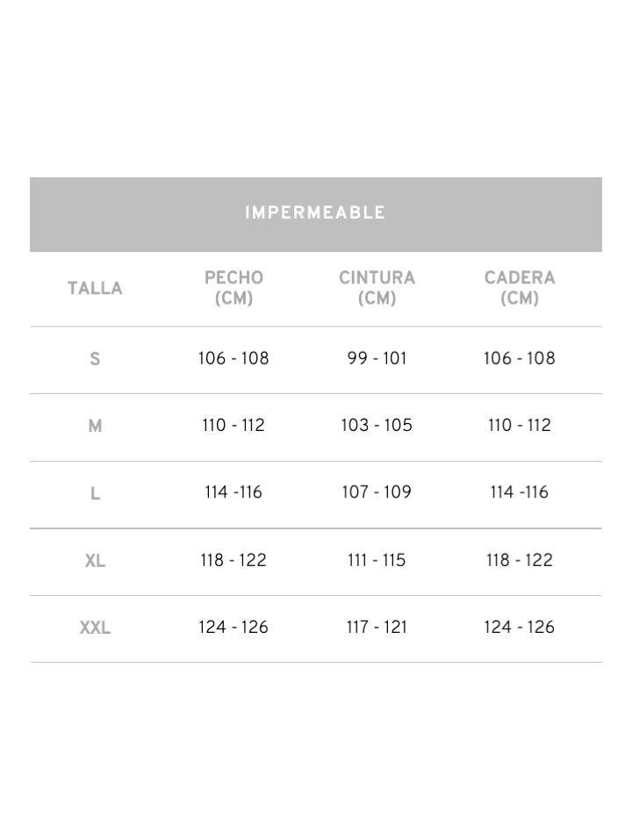Image resolution: width=632 pixels, height=840 pixels.
Task: Click the M waist value 103 - 105
Action: (x=377, y=425)
